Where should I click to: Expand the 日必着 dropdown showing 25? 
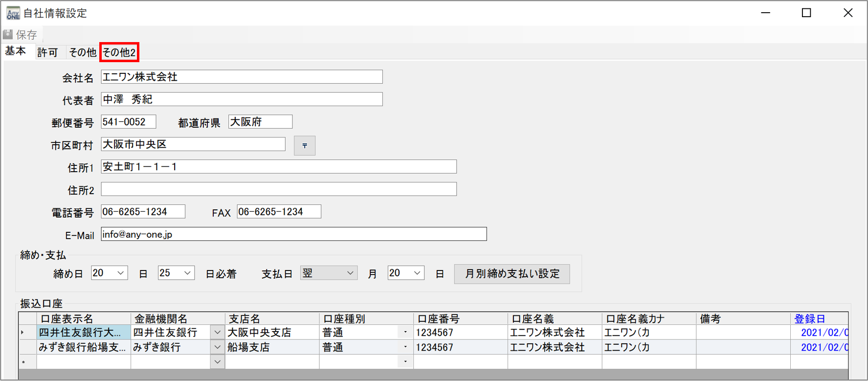tap(187, 273)
